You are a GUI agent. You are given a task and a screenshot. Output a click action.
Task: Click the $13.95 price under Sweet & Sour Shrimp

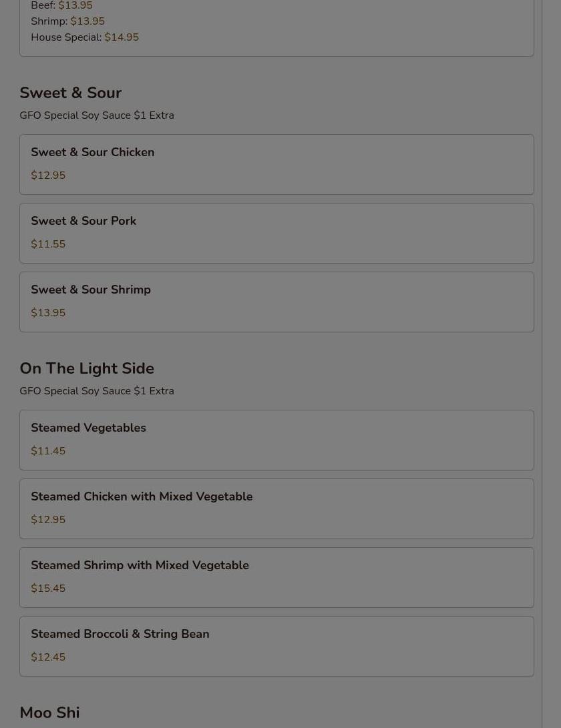tap(48, 313)
